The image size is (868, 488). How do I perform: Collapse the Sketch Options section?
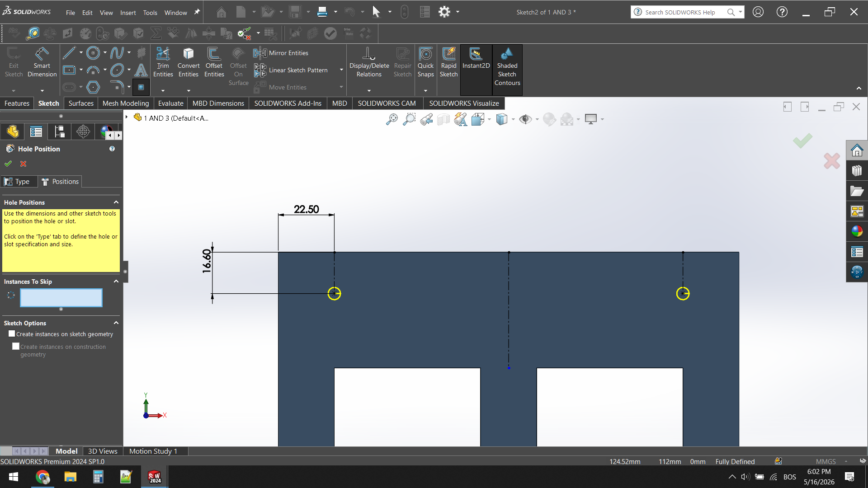click(116, 323)
